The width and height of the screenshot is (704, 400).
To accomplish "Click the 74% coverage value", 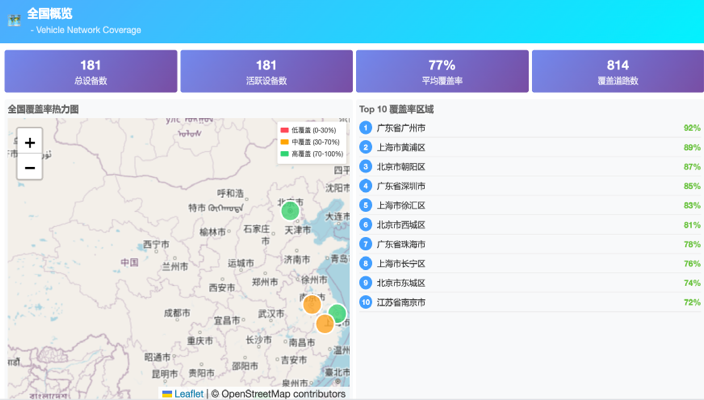I will (692, 283).
